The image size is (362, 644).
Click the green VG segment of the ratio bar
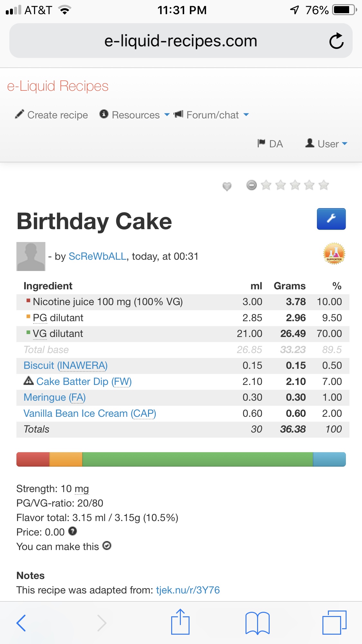[x=198, y=459]
